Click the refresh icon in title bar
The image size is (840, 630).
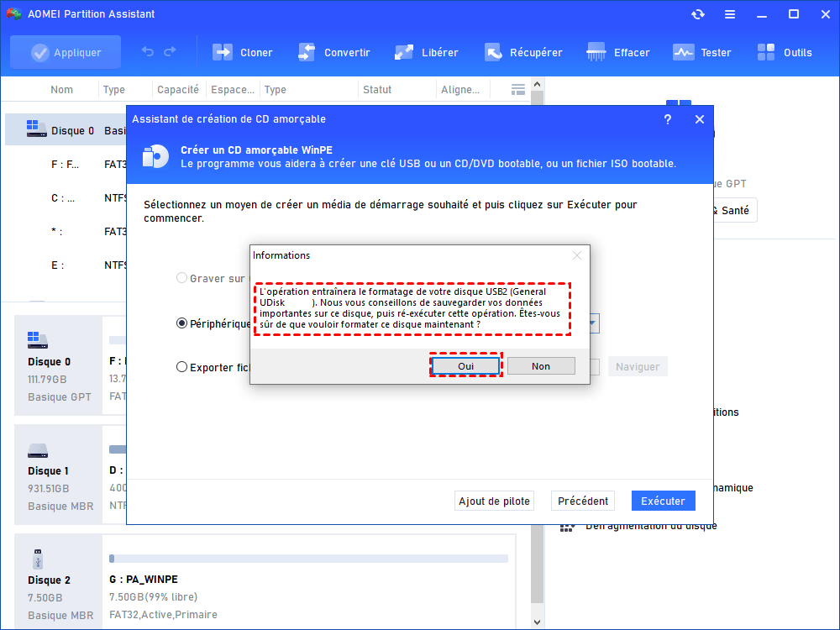point(697,14)
